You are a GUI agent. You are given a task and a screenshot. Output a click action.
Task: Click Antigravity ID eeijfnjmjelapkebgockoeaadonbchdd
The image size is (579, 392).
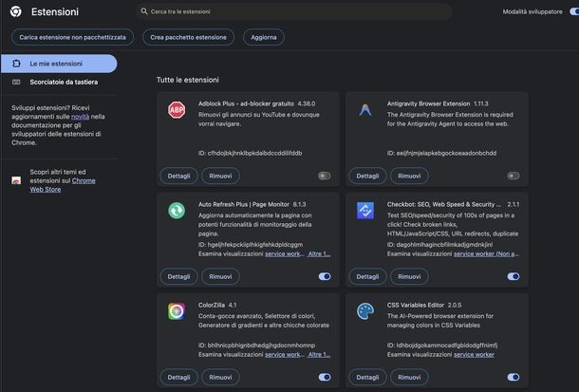click(441, 153)
